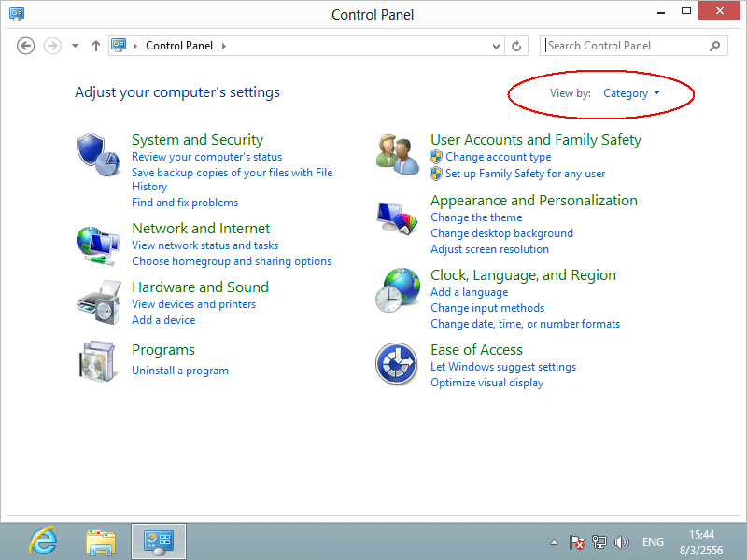The image size is (747, 560).
Task: Open File Explorer from the taskbar
Action: click(101, 542)
